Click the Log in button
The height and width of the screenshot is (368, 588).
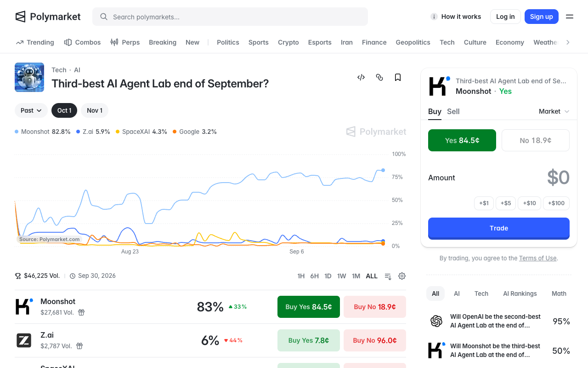(x=505, y=17)
